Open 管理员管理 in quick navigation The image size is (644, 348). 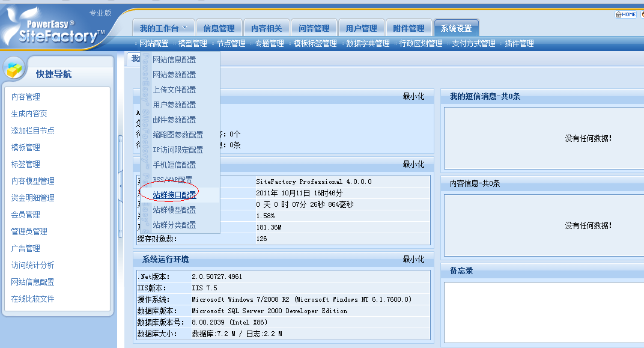click(29, 232)
